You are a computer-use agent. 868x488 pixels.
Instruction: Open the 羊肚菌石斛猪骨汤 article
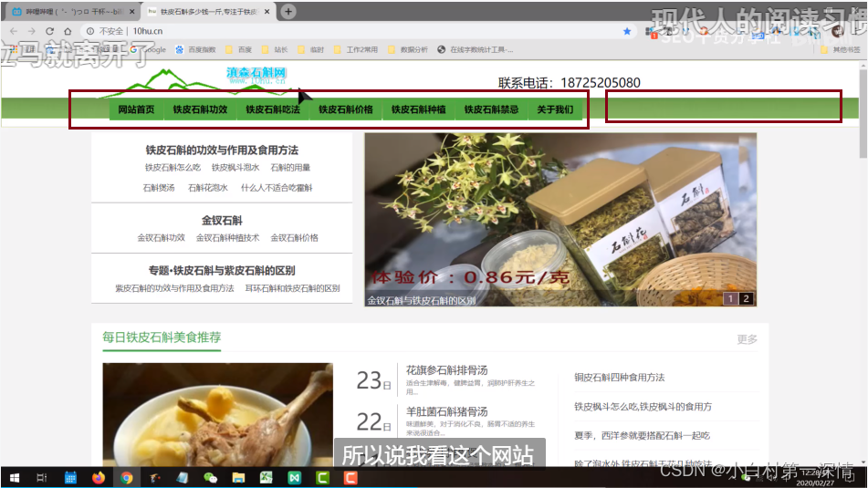pos(446,411)
